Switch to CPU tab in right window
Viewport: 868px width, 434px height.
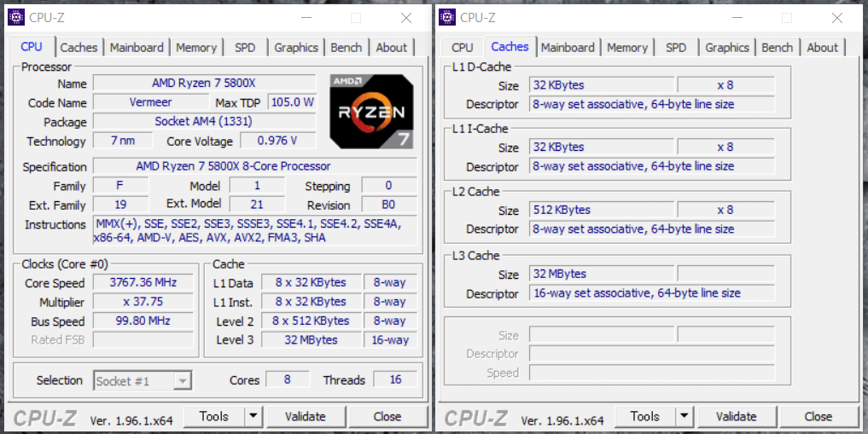click(x=463, y=48)
